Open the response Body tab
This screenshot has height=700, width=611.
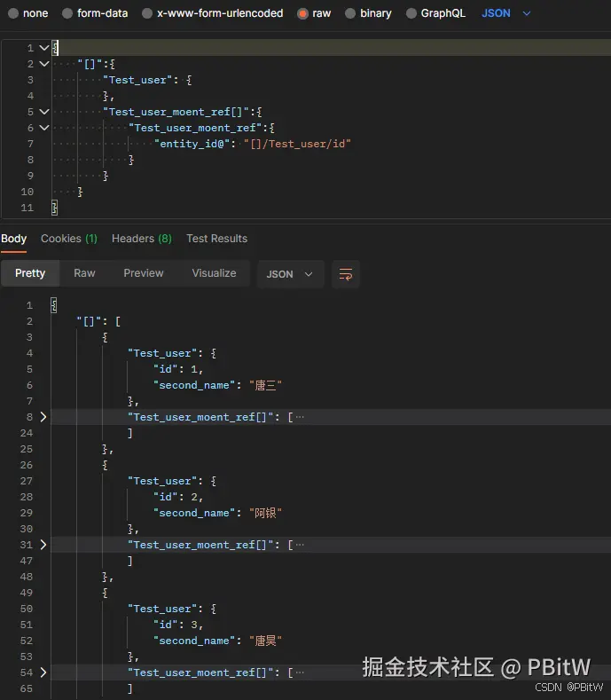coord(14,239)
